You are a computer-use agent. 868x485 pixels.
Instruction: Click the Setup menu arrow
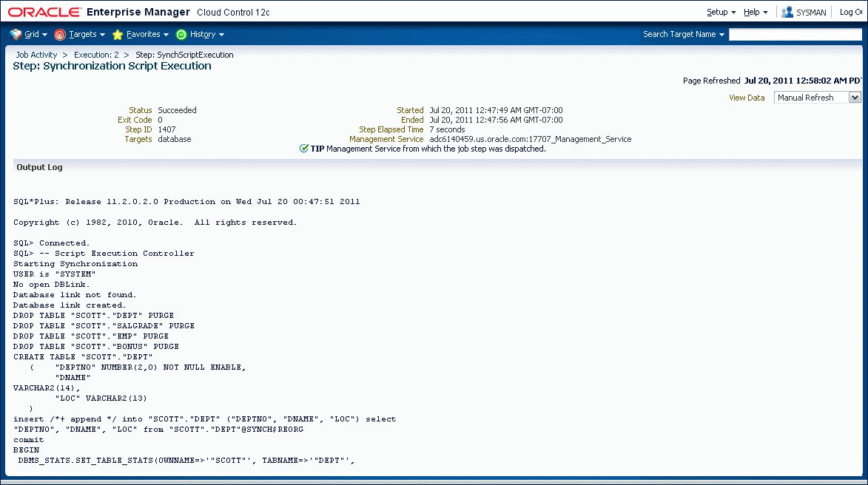(733, 12)
